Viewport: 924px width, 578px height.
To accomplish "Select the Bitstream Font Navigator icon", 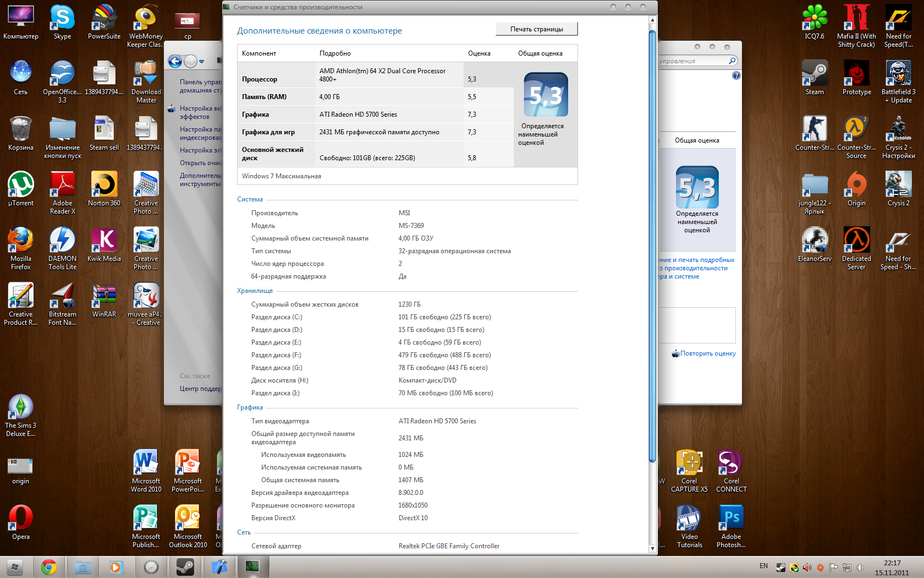I will coord(62,304).
